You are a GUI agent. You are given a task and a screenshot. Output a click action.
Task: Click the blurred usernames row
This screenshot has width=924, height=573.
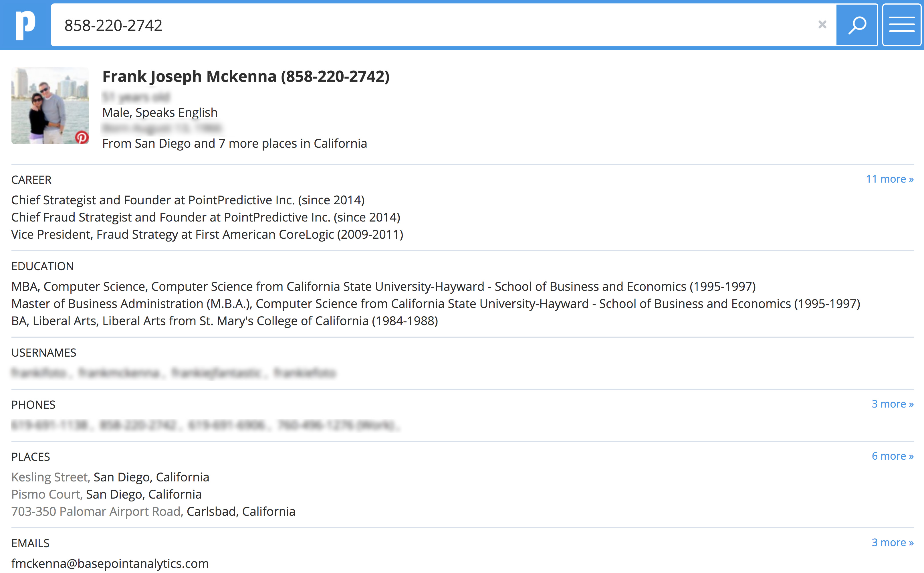point(173,373)
